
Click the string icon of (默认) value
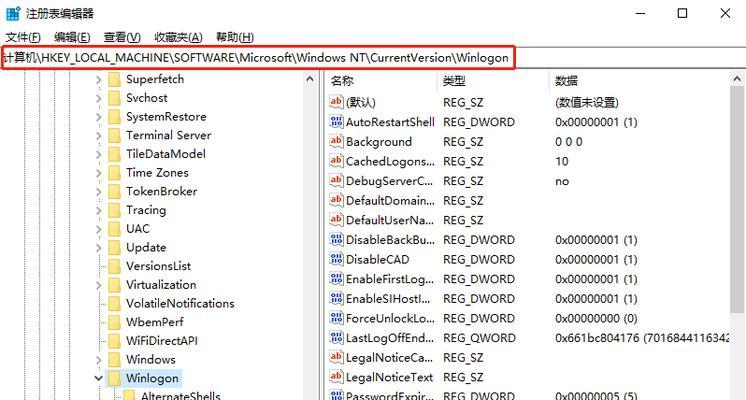(x=336, y=102)
